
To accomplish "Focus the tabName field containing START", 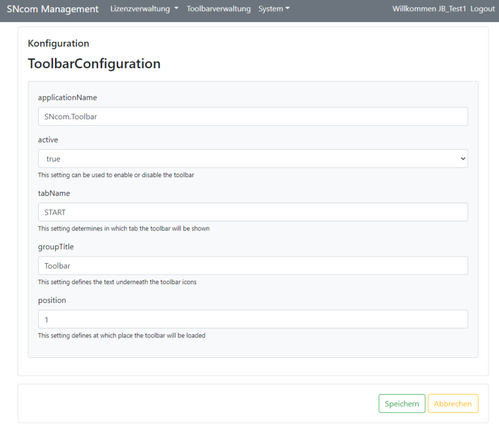I will (253, 212).
